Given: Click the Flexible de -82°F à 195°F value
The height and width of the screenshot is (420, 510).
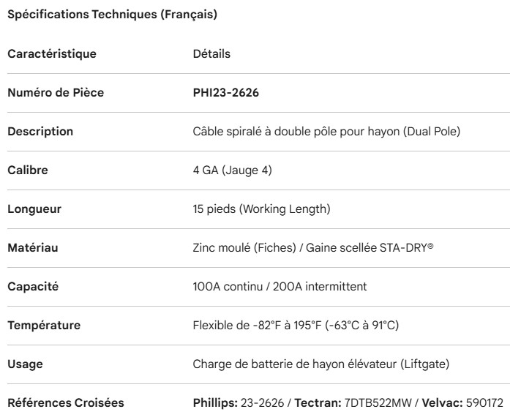Looking at the screenshot, I should [295, 326].
